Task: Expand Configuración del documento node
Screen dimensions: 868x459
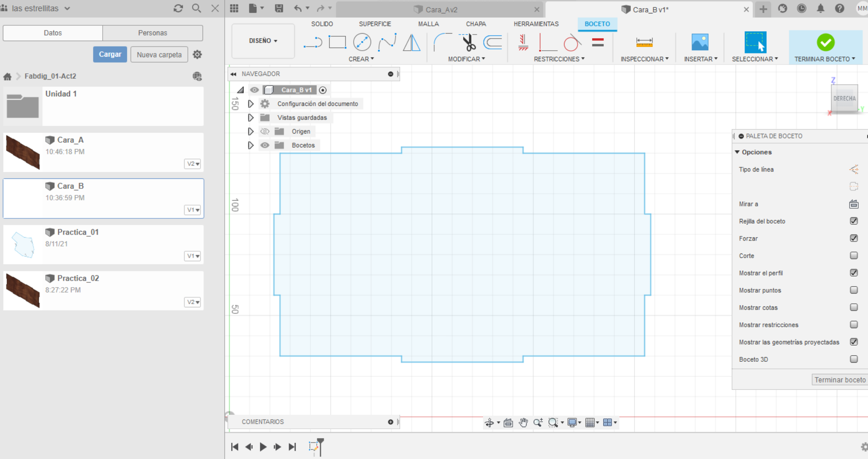Action: 251,104
